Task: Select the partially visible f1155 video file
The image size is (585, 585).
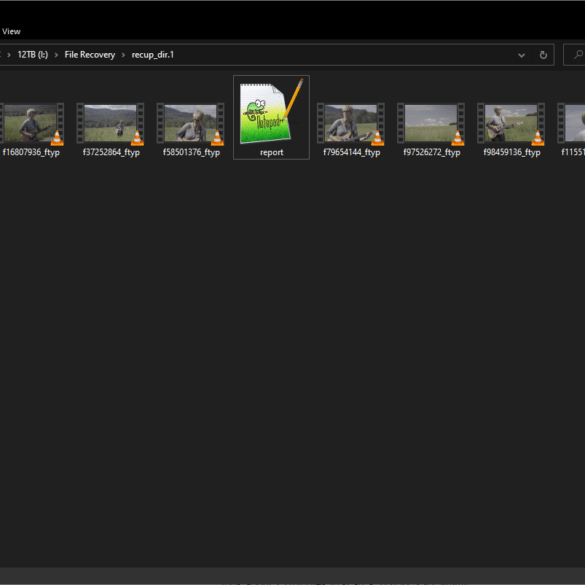Action: (572, 129)
